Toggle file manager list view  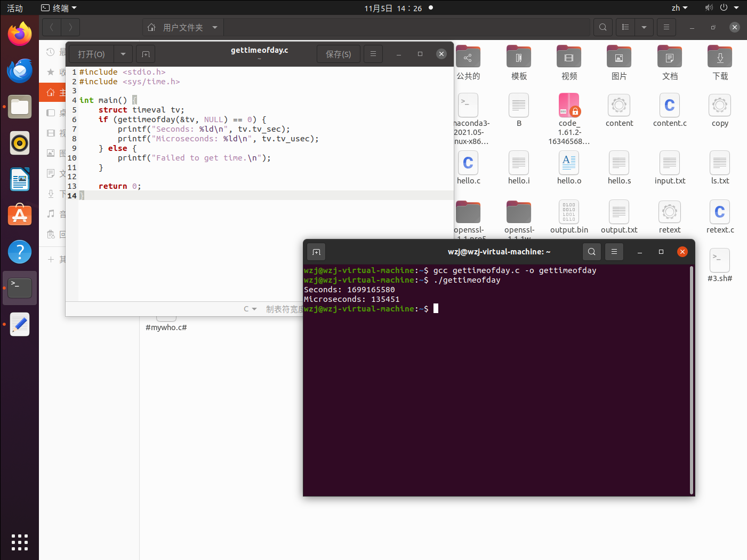625,27
